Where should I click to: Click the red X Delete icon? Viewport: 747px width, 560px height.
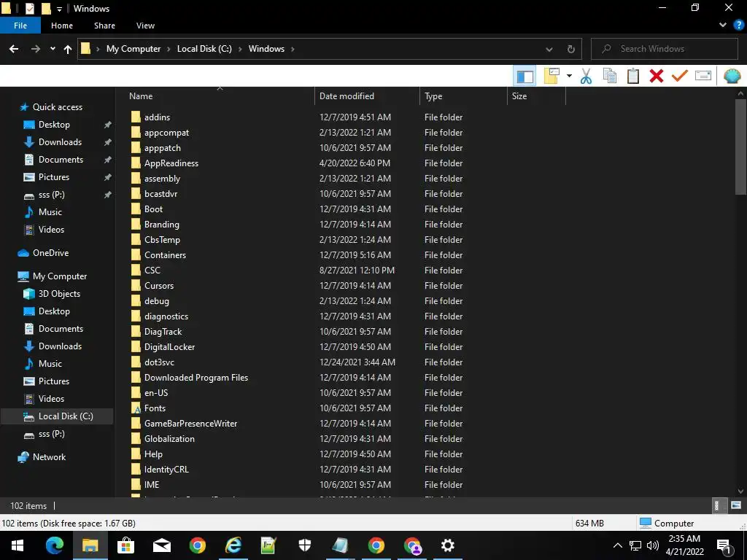click(x=657, y=76)
